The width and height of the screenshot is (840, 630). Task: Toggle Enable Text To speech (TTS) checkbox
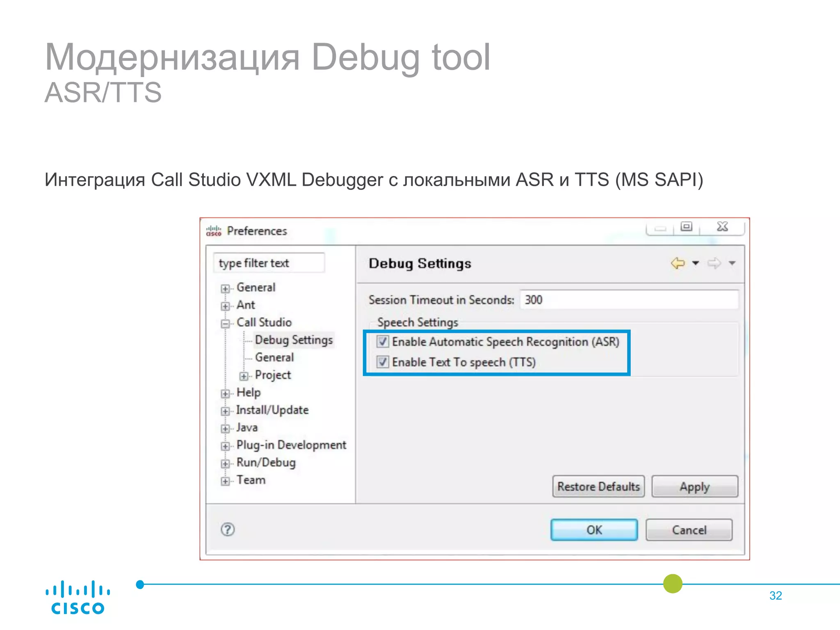pos(383,362)
